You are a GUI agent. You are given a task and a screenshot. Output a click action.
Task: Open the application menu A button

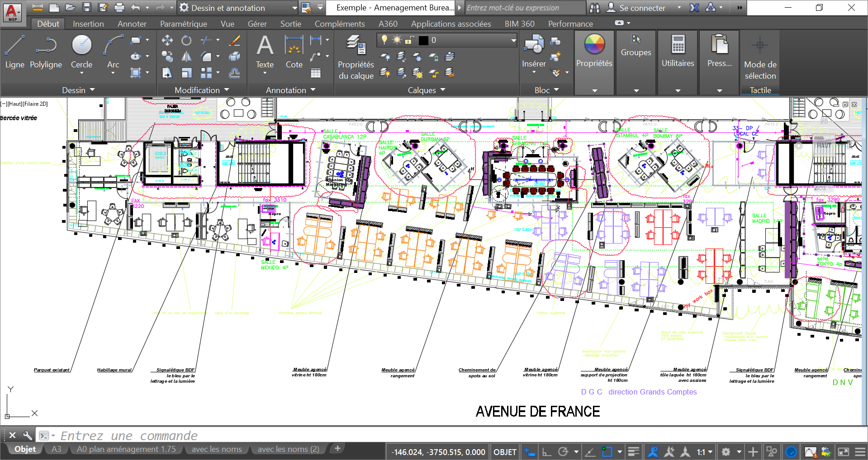pyautogui.click(x=12, y=12)
